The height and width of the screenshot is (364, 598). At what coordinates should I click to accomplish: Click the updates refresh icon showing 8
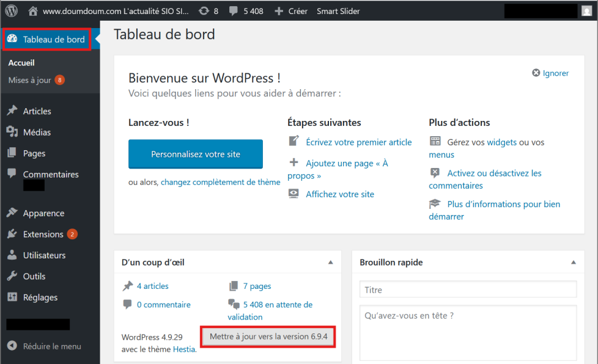click(x=204, y=11)
